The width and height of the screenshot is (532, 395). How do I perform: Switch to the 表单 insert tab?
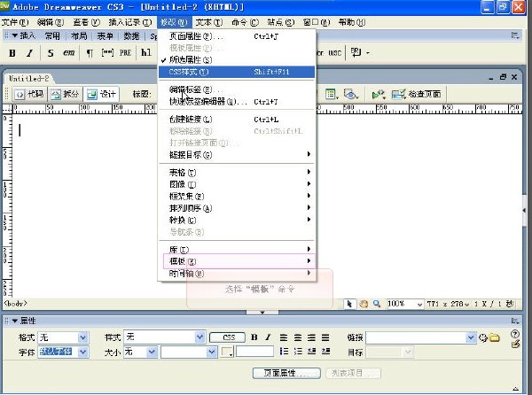pyautogui.click(x=105, y=36)
